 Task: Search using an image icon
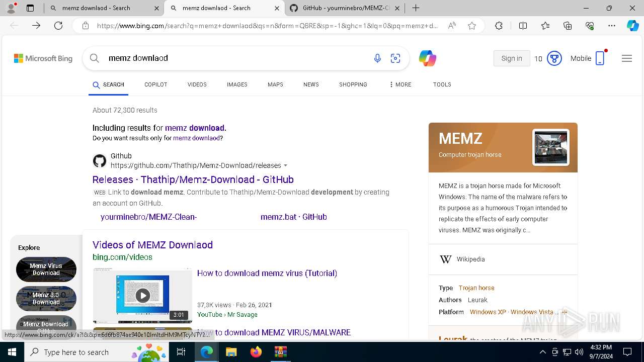click(x=395, y=58)
